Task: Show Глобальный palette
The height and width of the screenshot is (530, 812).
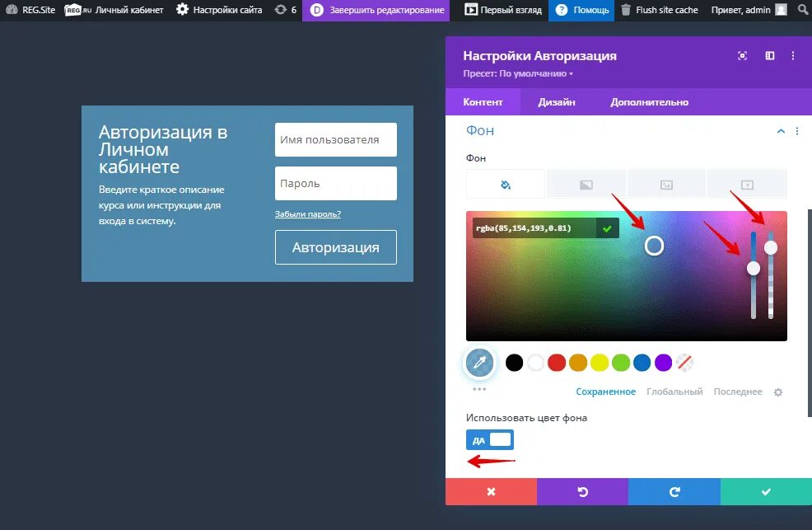Action: point(674,392)
